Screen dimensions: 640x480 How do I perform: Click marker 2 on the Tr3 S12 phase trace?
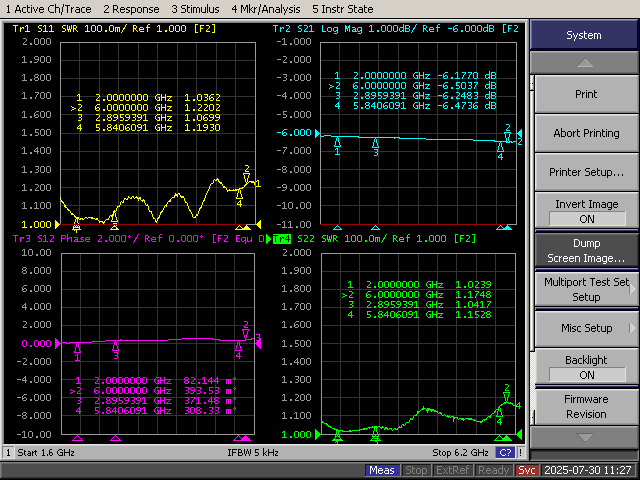tap(245, 330)
